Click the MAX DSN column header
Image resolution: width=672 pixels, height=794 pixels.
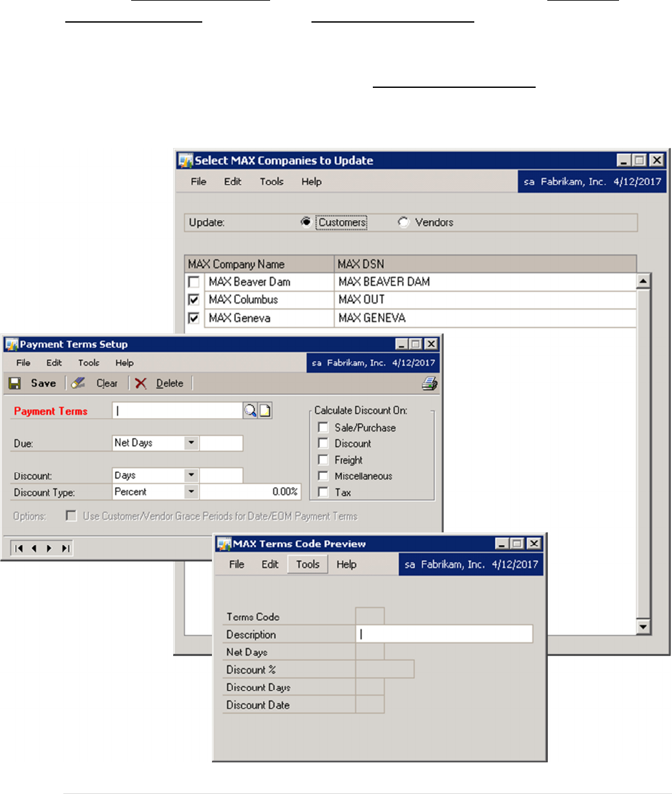click(485, 264)
